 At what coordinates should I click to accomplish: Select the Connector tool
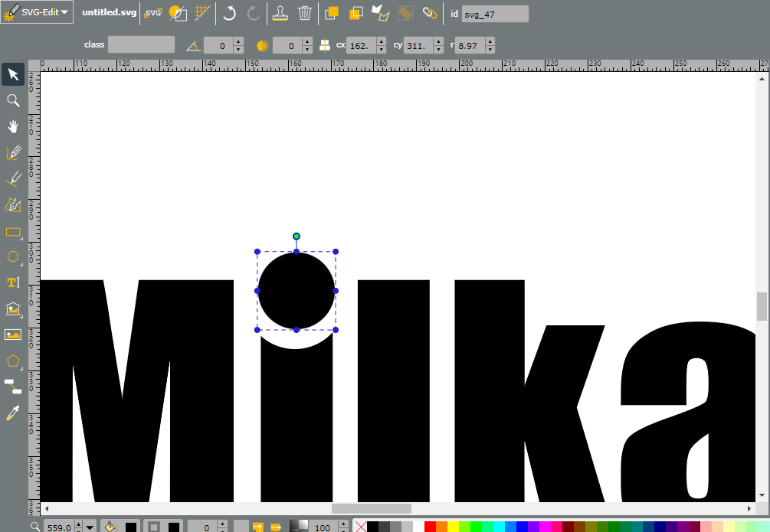coord(13,387)
